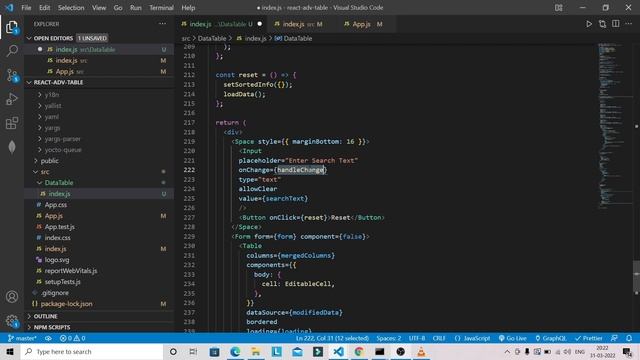Open editor More Actions ellipsis
The height and width of the screenshot is (360, 640).
click(x=629, y=24)
